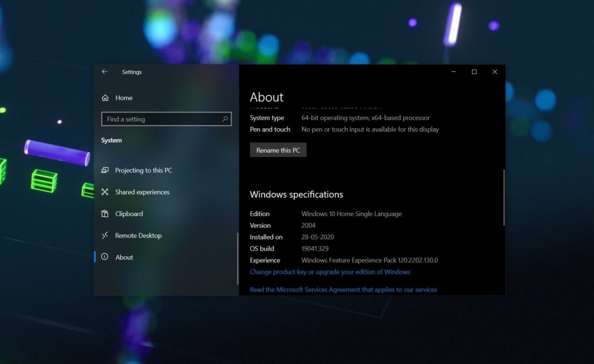Open the Home settings page
Image resolution: width=594 pixels, height=364 pixels.
click(x=125, y=97)
